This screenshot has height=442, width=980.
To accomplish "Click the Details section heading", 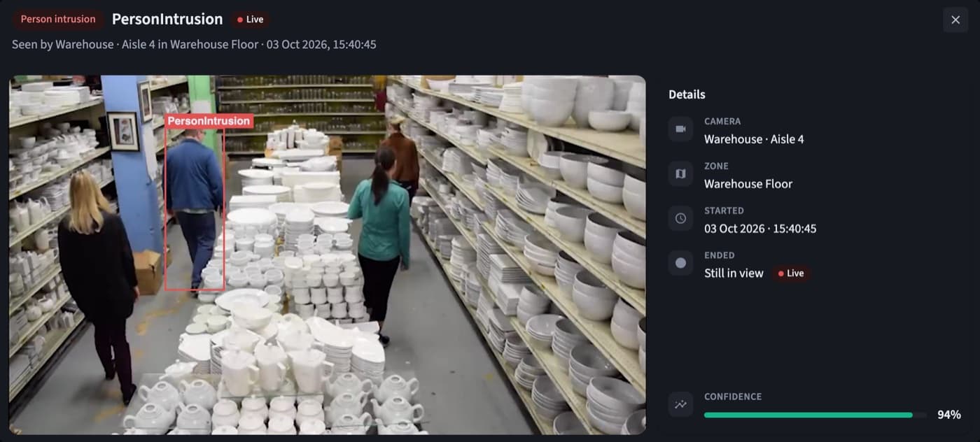I will click(x=687, y=94).
